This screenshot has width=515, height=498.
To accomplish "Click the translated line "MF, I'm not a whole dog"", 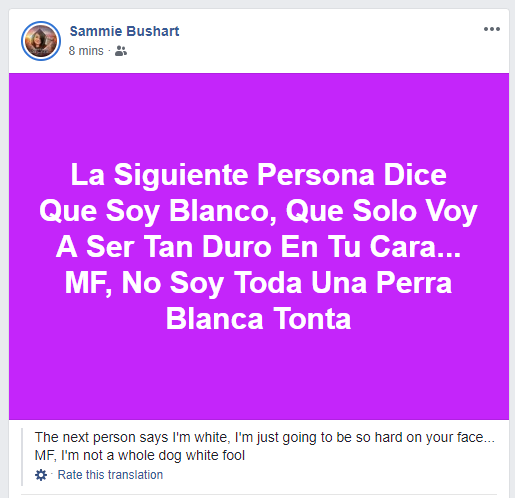I will (140, 455).
